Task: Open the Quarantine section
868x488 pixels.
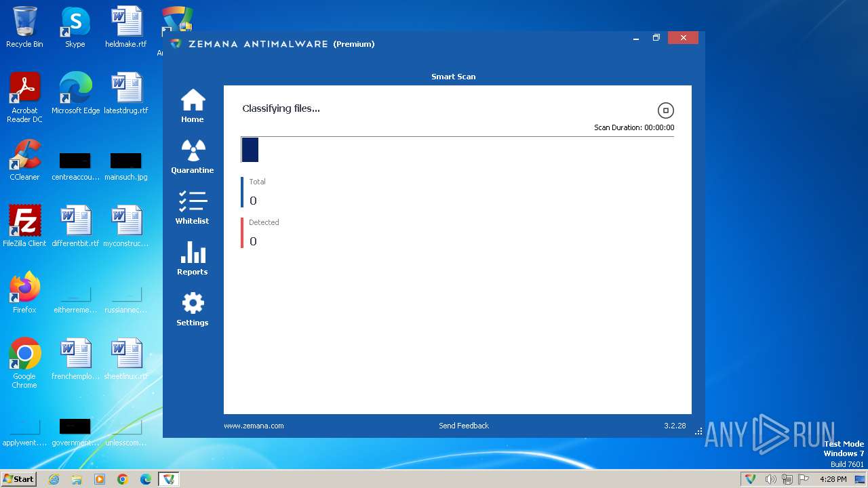Action: 193,157
